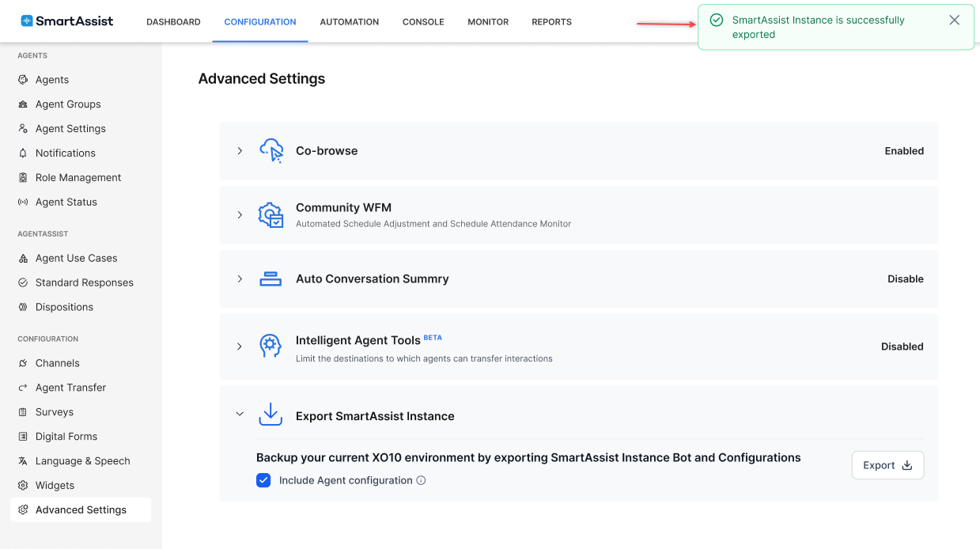980x549 pixels.
Task: Collapse the Export SmartAssist Instance section
Action: (240, 415)
